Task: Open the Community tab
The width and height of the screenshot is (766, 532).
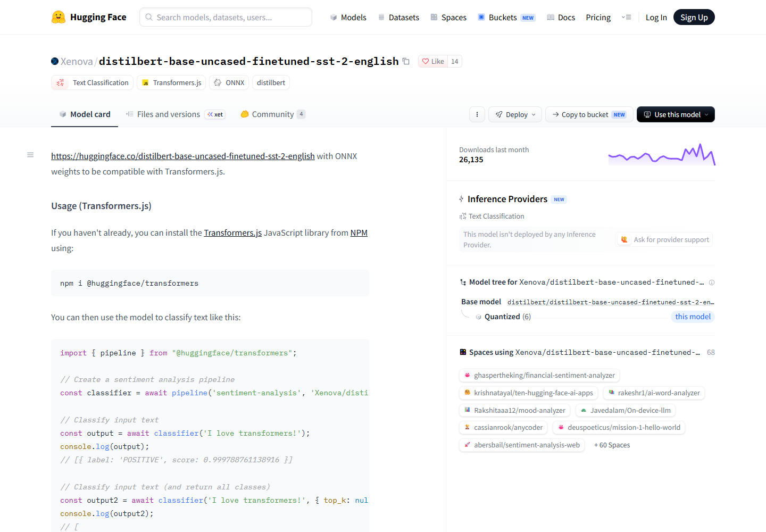Action: pos(273,114)
